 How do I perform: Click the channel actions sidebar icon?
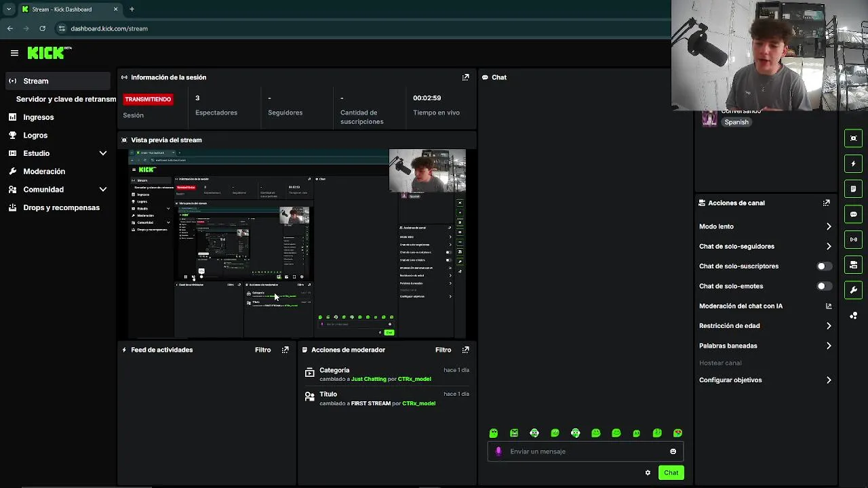pos(853,265)
